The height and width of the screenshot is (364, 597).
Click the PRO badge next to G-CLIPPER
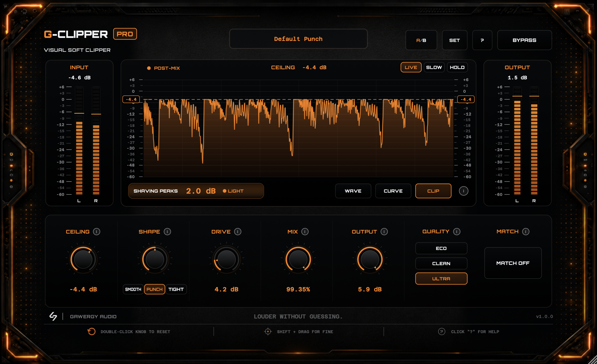point(125,34)
